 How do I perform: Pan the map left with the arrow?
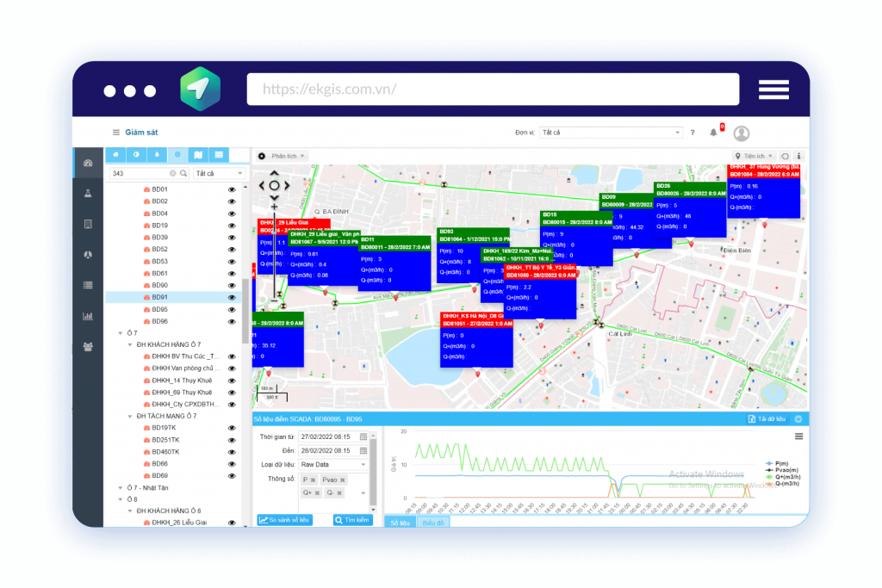pyautogui.click(x=262, y=185)
